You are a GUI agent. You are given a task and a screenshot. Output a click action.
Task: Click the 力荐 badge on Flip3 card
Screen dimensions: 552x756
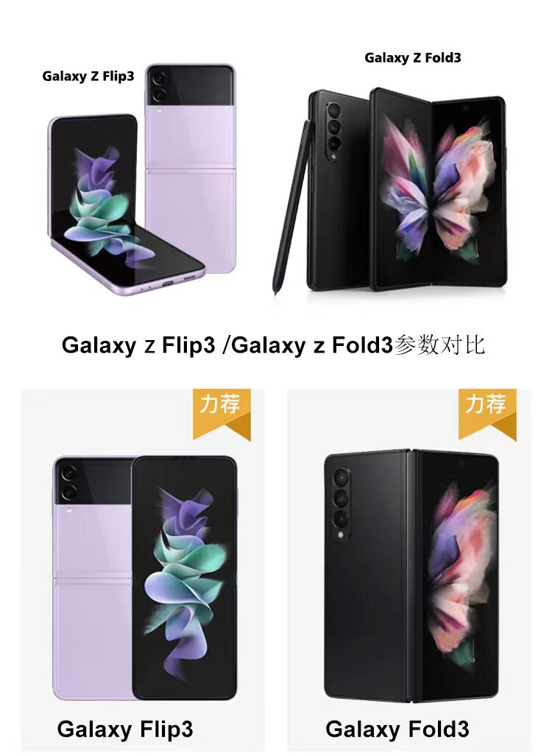pyautogui.click(x=222, y=414)
